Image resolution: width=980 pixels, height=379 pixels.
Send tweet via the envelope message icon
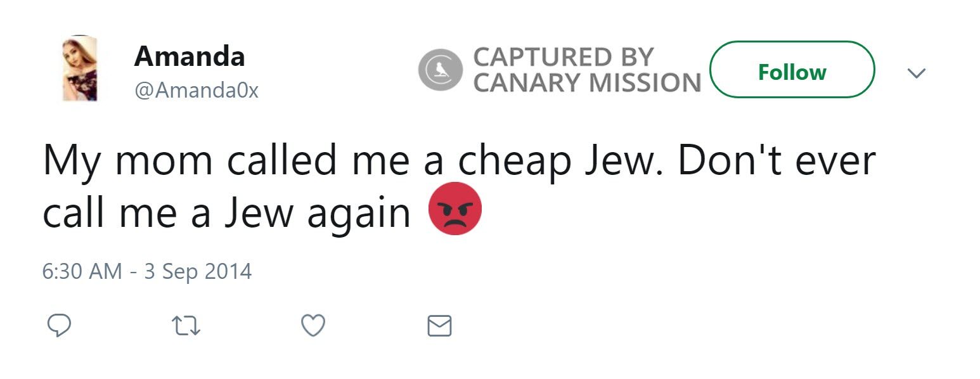click(x=439, y=326)
